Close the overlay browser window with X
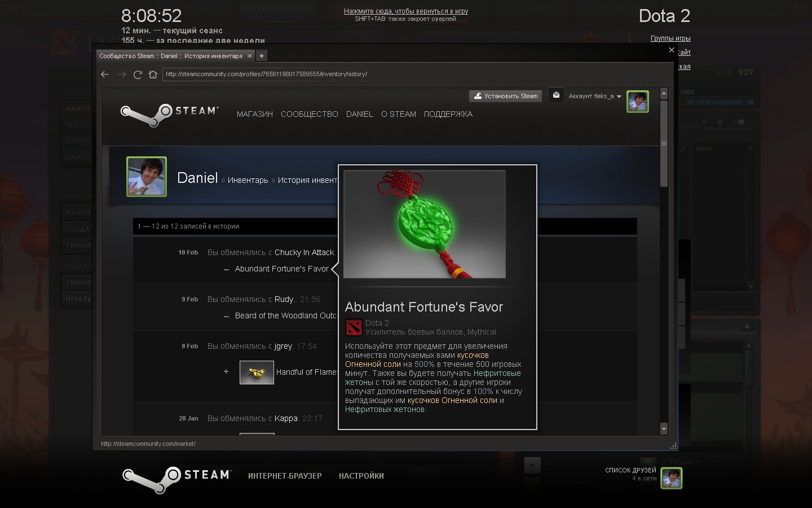This screenshot has width=812, height=508. 671,50
